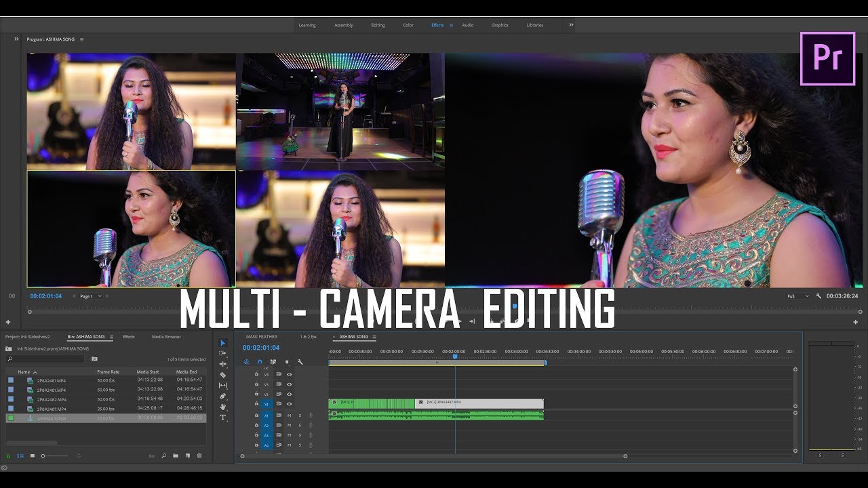Create a new bin in project panel
This screenshot has height=488, width=868.
pos(175,456)
